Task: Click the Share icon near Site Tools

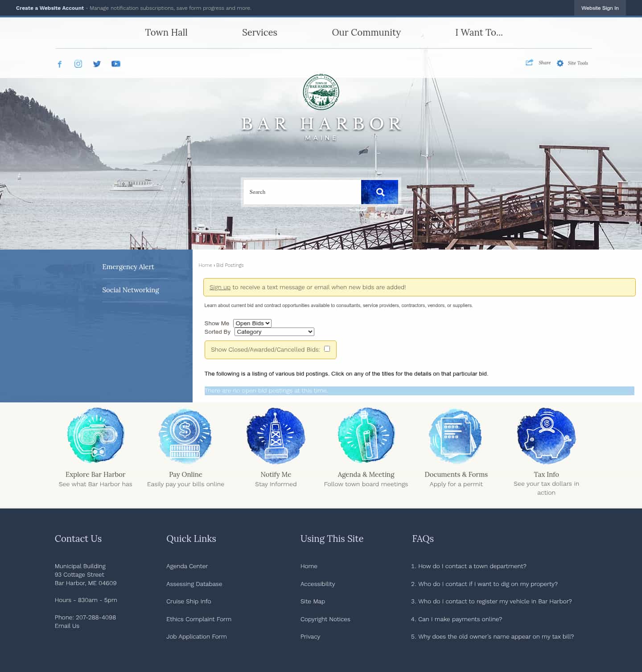Action: pyautogui.click(x=530, y=62)
